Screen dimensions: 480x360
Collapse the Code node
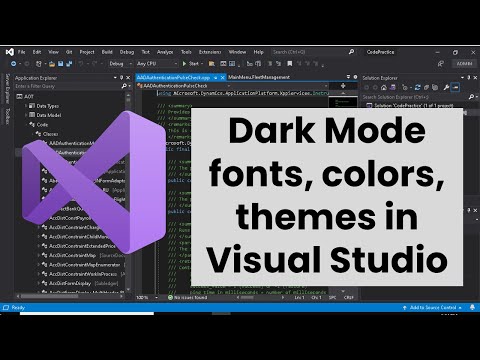[27, 124]
